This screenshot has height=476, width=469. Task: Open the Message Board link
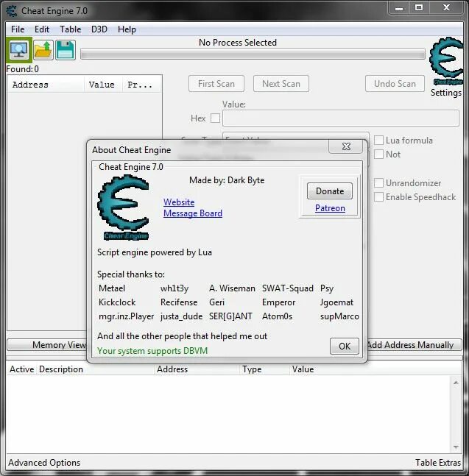pos(193,213)
